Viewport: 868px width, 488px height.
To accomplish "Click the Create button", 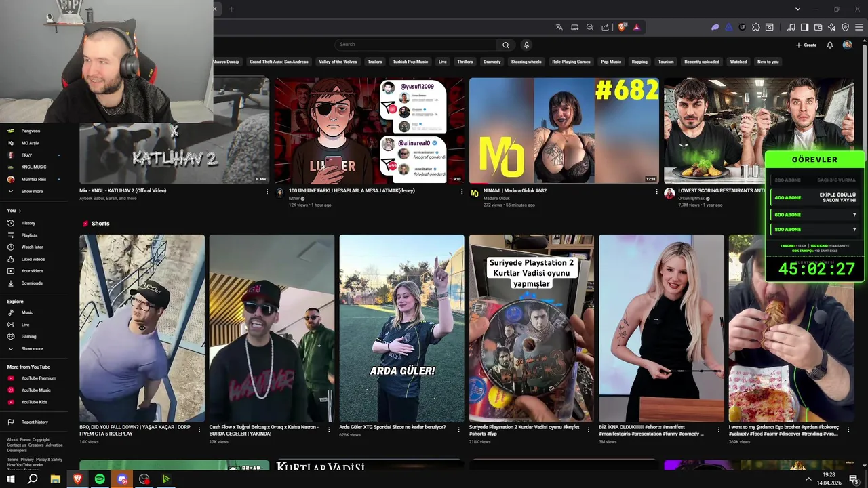I will [806, 45].
